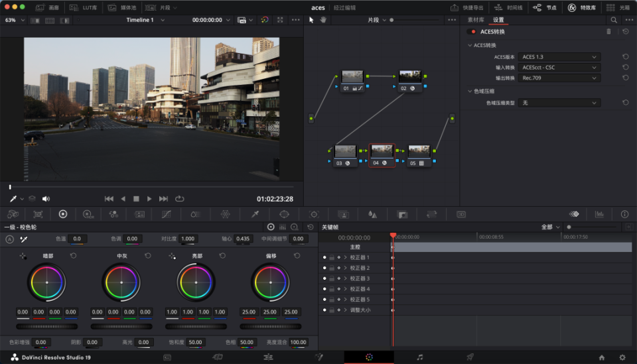This screenshot has height=364, width=637.
Task: Expand the 校正器 2 keyframe track
Action: point(345,268)
